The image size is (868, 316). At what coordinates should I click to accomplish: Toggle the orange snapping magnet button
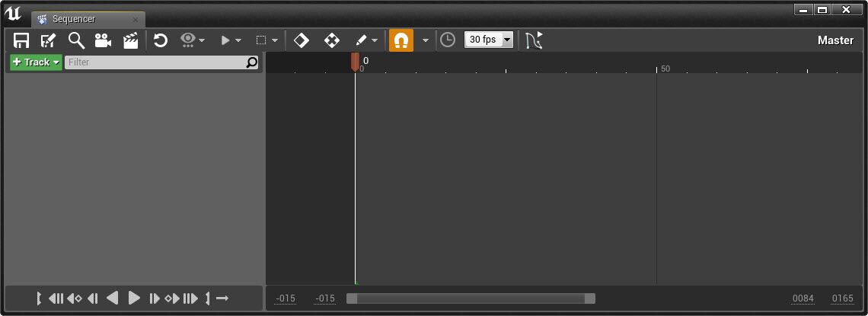coord(400,40)
